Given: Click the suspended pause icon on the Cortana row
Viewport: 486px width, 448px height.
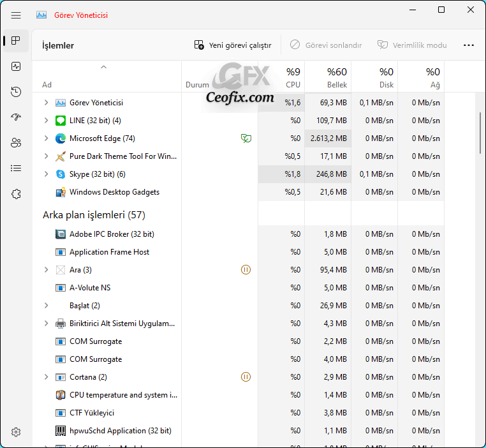Looking at the screenshot, I should [x=246, y=377].
